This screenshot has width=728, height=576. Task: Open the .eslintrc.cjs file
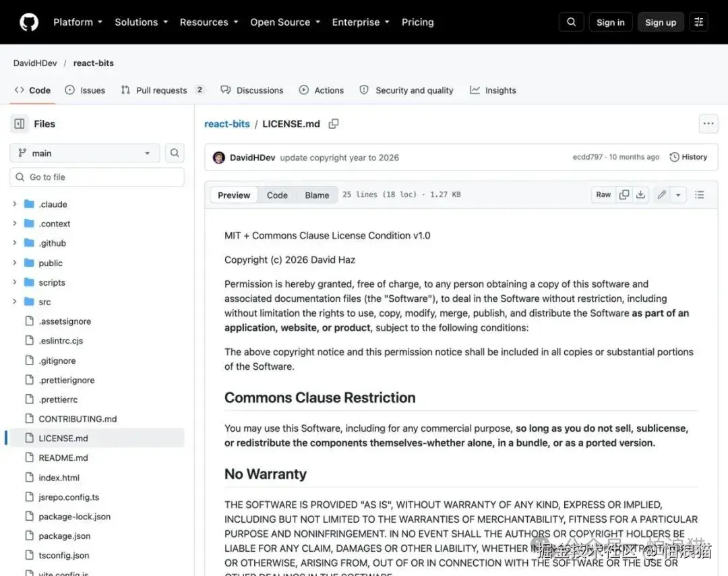click(x=61, y=341)
